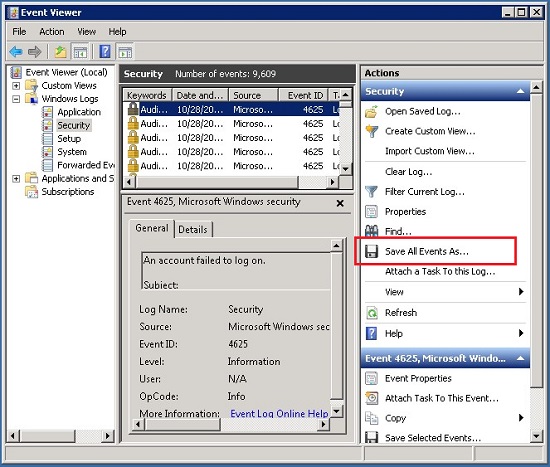Image resolution: width=550 pixels, height=467 pixels.
Task: Click the Event Properties icon
Action: [x=371, y=379]
